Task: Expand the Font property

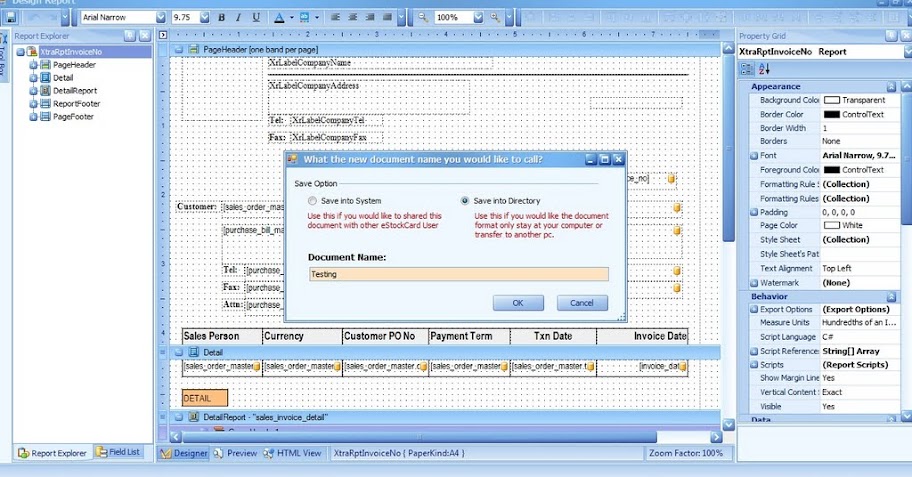Action: click(x=754, y=156)
